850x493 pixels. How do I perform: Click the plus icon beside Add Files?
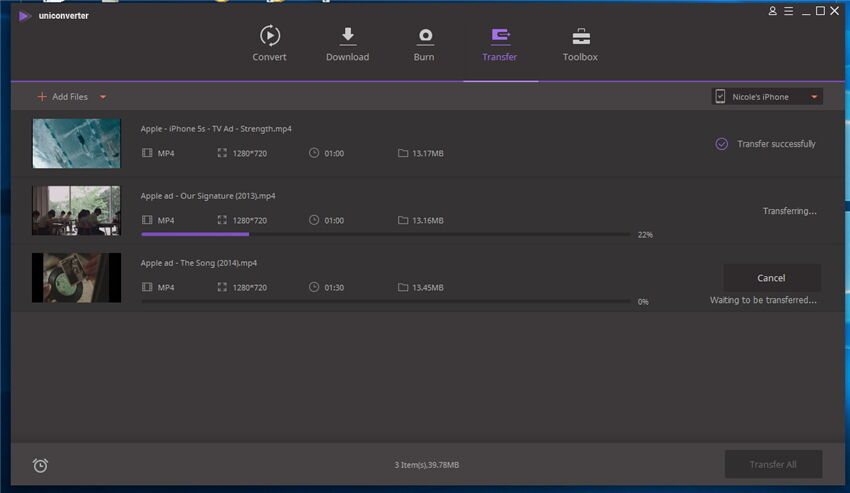click(42, 97)
